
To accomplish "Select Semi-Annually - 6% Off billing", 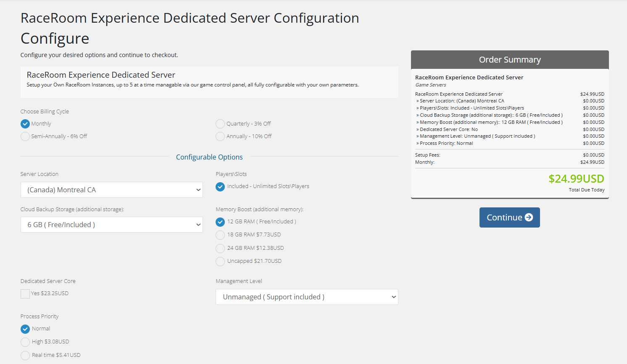I will pos(25,136).
